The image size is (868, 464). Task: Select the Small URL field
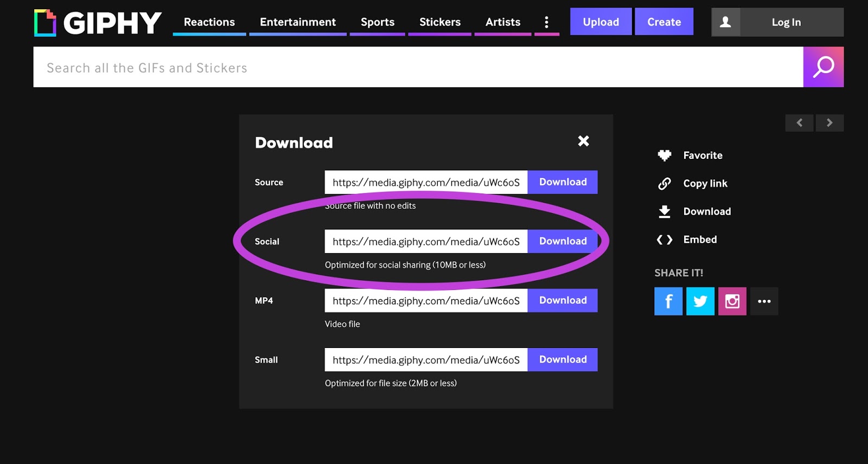pyautogui.click(x=426, y=359)
